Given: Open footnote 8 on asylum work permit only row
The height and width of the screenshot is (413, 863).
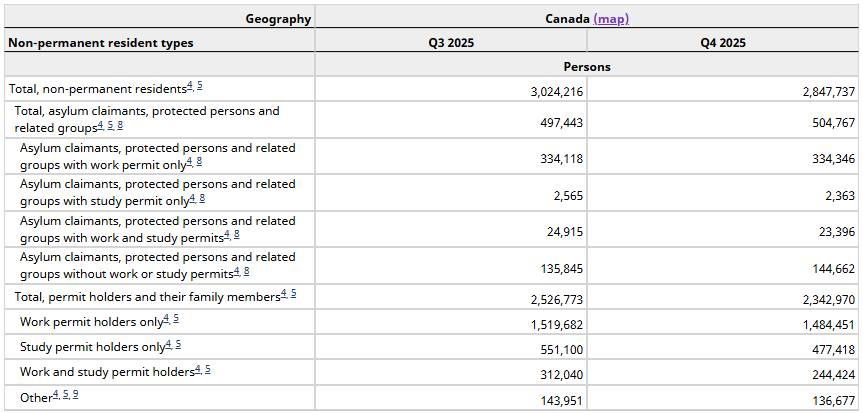Looking at the screenshot, I should tap(199, 162).
